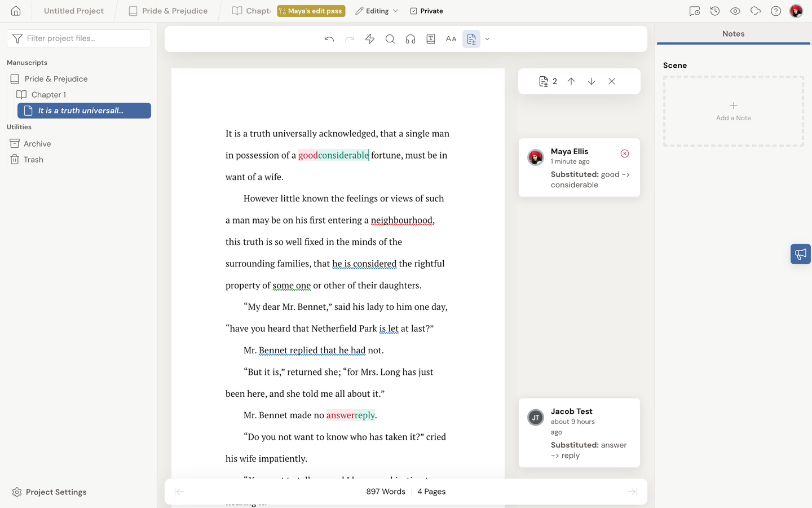812x508 pixels.
Task: Toggle the eye preview icon
Action: 735,11
